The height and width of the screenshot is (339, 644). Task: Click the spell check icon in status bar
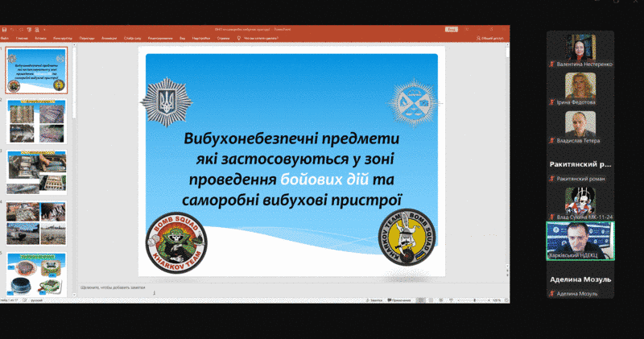(x=25, y=300)
